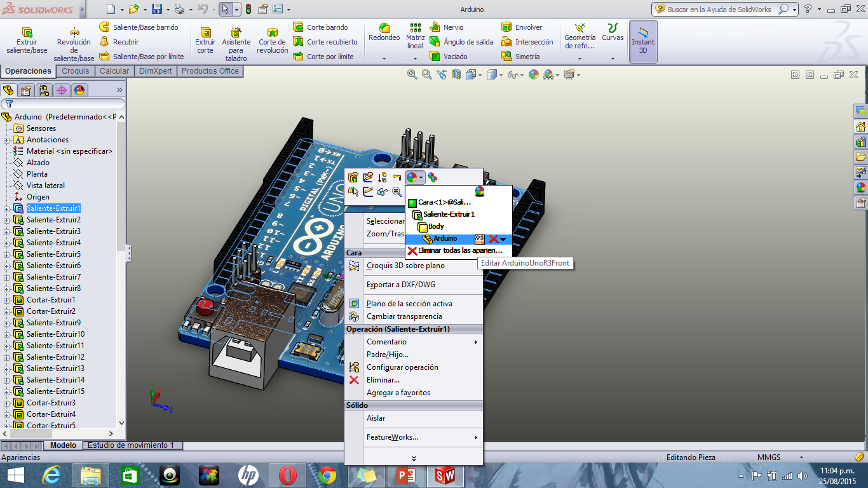Open the FeatureWorks submenu

coord(414,437)
